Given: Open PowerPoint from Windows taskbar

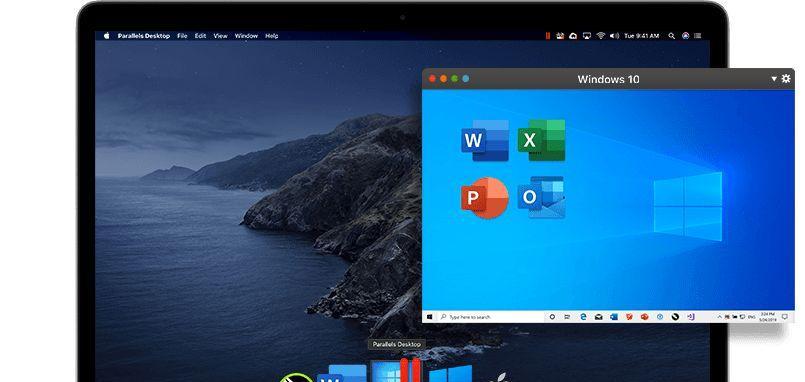Looking at the screenshot, I should [x=645, y=317].
